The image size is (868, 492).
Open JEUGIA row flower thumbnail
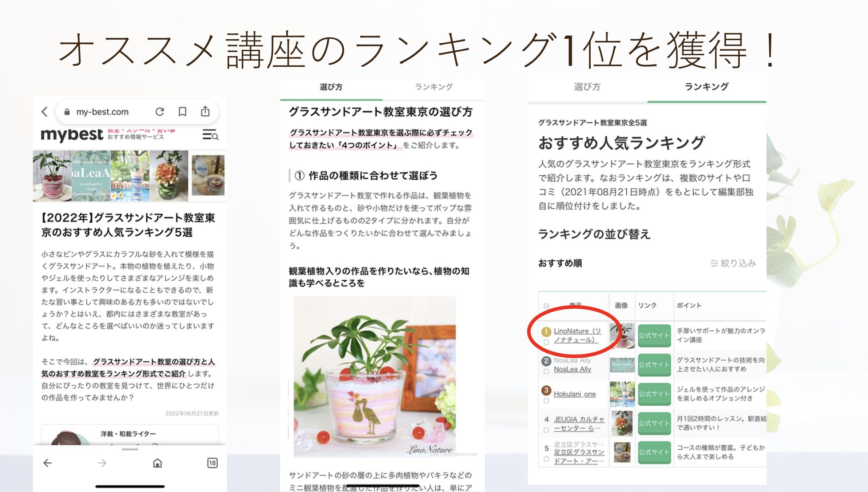click(x=622, y=423)
